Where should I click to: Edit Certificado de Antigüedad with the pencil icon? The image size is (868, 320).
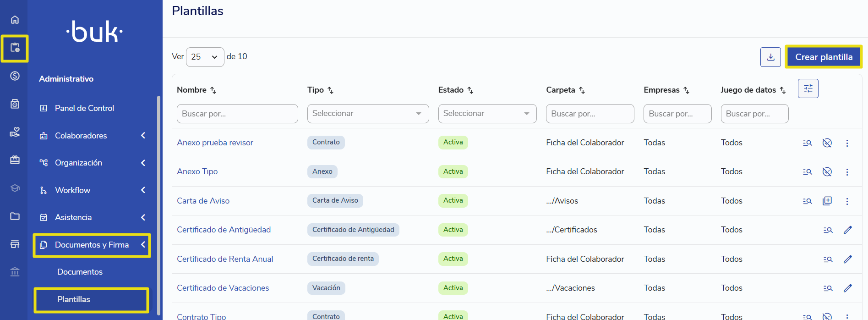click(847, 230)
